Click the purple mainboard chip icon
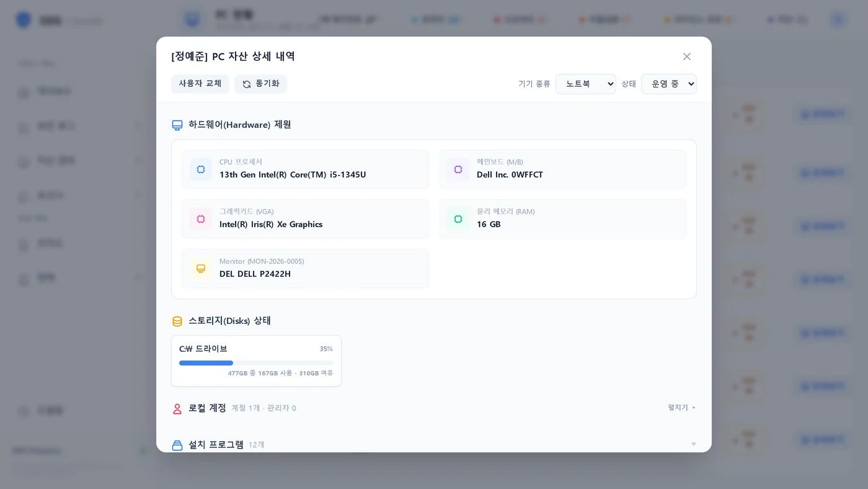868x489 pixels. click(458, 169)
